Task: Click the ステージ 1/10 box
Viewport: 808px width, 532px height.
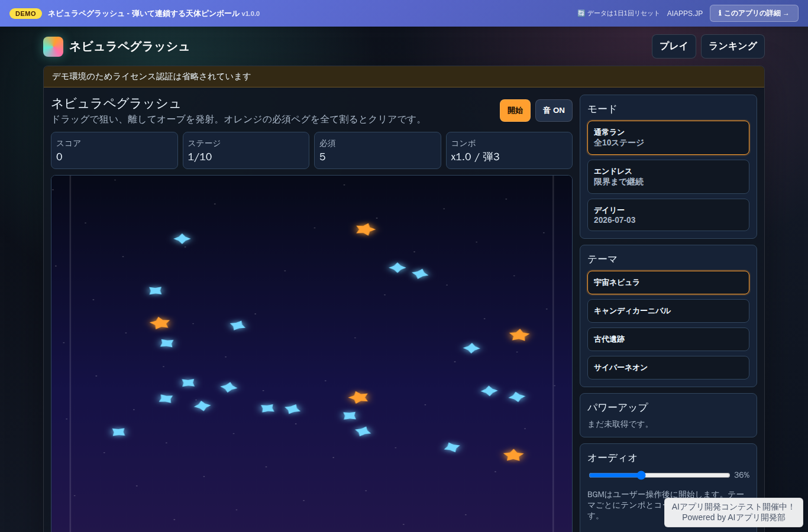Action: [x=246, y=150]
